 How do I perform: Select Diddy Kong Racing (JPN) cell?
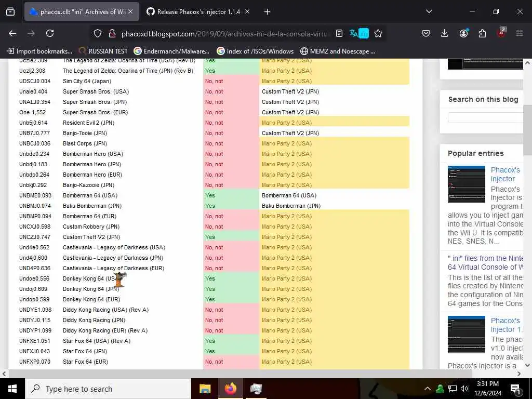pyautogui.click(x=94, y=320)
